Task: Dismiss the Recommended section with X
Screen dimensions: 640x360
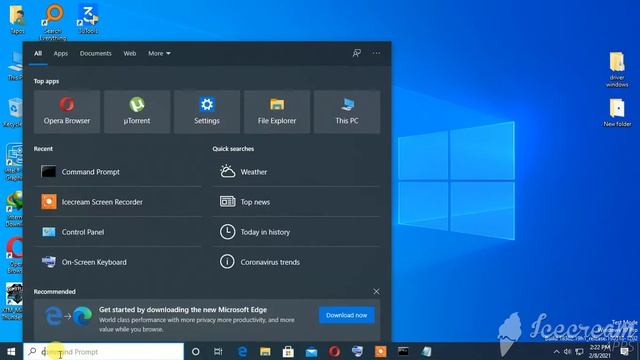Action: (376, 291)
